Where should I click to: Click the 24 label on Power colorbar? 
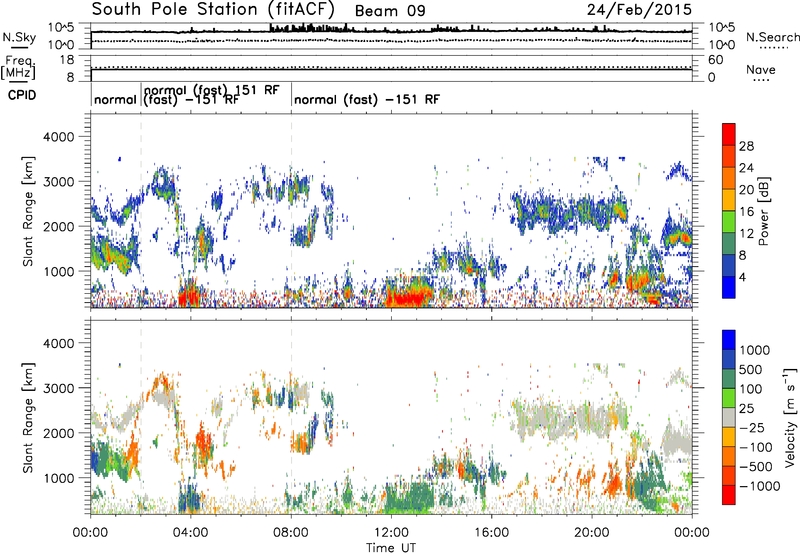pyautogui.click(x=746, y=168)
